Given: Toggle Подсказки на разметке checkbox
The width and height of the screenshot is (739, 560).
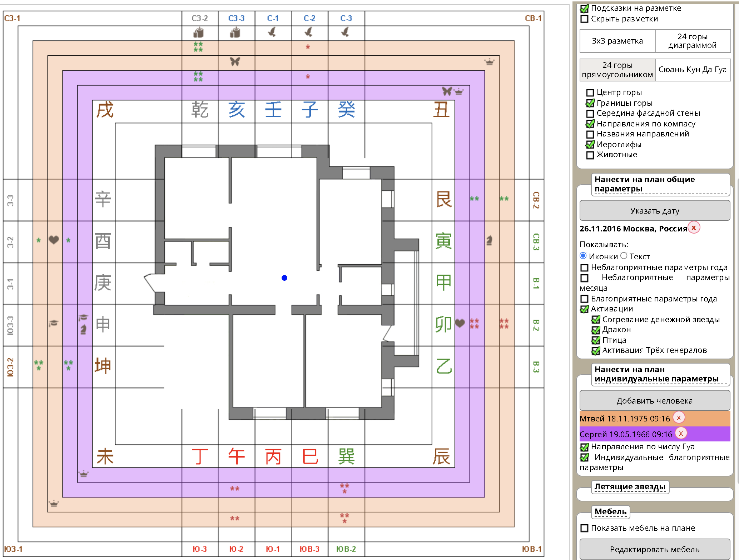Looking at the screenshot, I should pos(584,9).
